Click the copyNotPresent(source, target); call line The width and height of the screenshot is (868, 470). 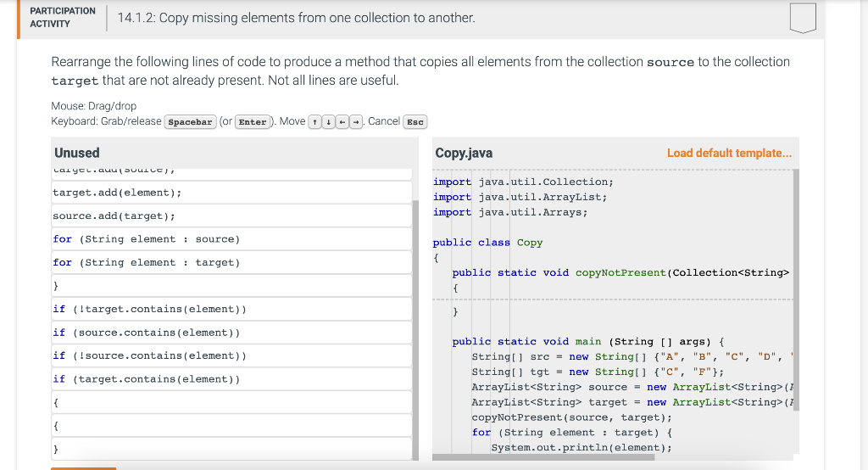571,417
